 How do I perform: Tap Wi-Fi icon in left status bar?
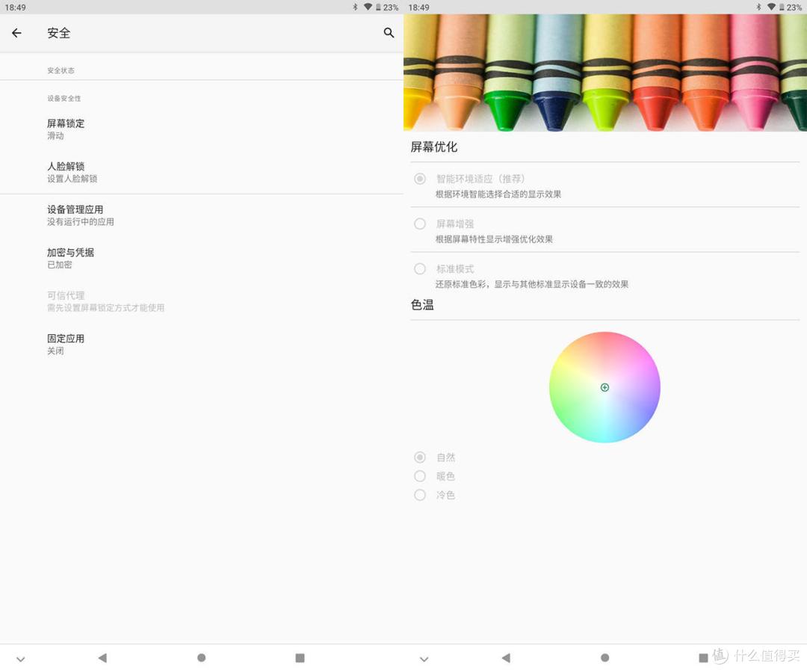tap(368, 7)
